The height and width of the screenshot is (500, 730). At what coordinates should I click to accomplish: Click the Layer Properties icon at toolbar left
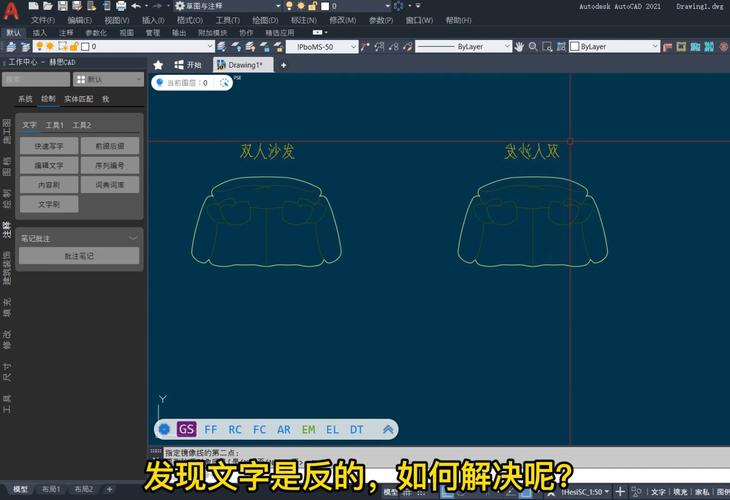(11, 47)
